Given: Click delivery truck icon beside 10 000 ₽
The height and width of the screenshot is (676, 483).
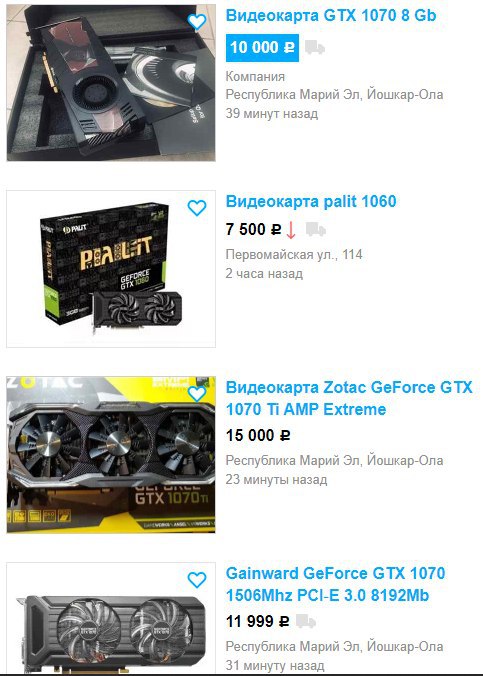Looking at the screenshot, I should click(315, 47).
